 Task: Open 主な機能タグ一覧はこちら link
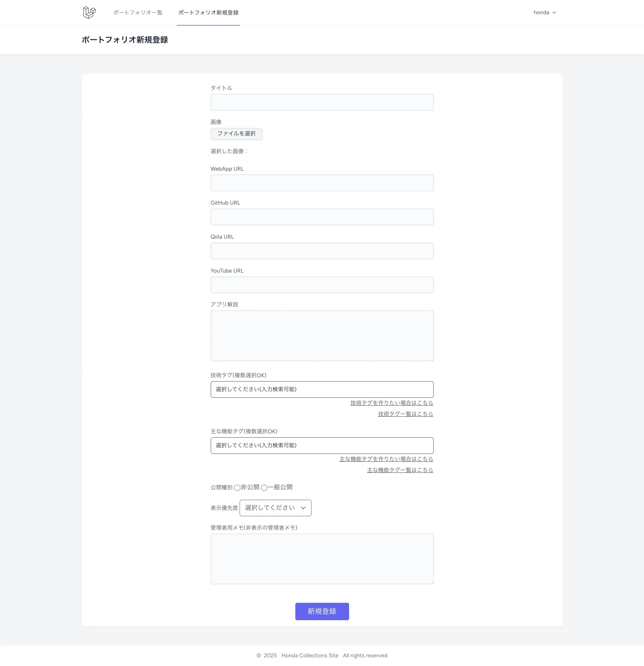(400, 470)
